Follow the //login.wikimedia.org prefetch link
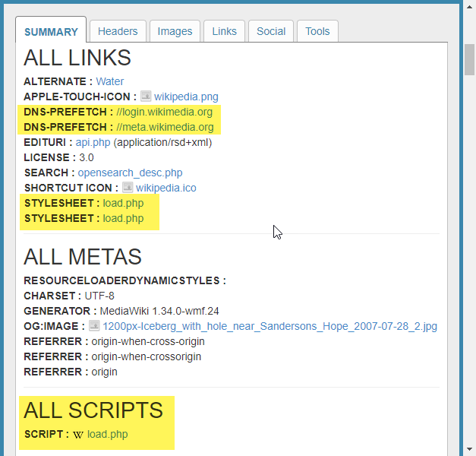Image resolution: width=476 pixels, height=456 pixels. click(164, 112)
